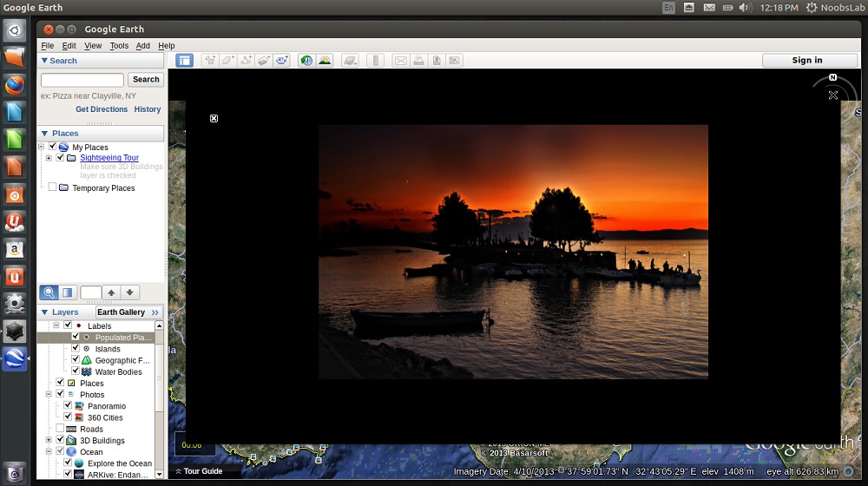Click the Sign in button
This screenshot has height=486, width=868.
(x=806, y=60)
